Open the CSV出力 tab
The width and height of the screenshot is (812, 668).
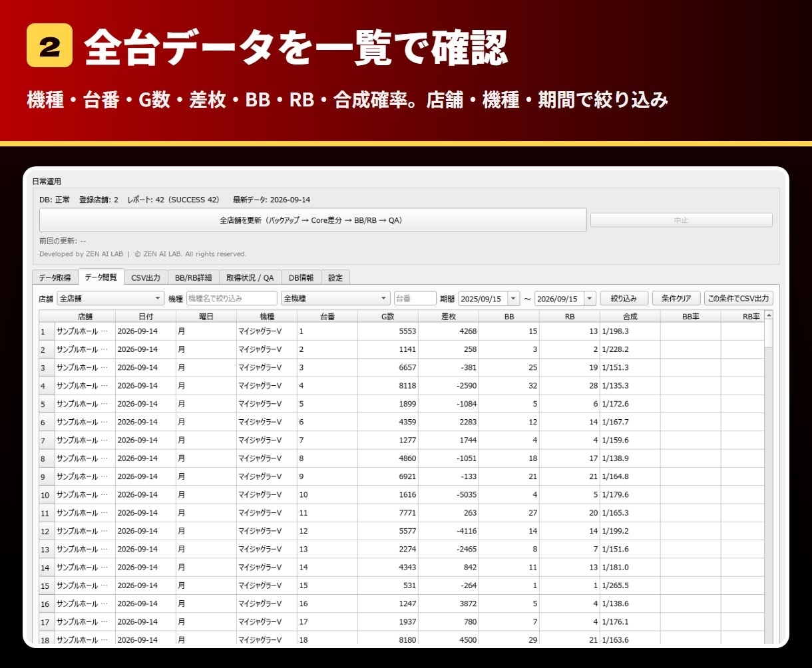(146, 277)
